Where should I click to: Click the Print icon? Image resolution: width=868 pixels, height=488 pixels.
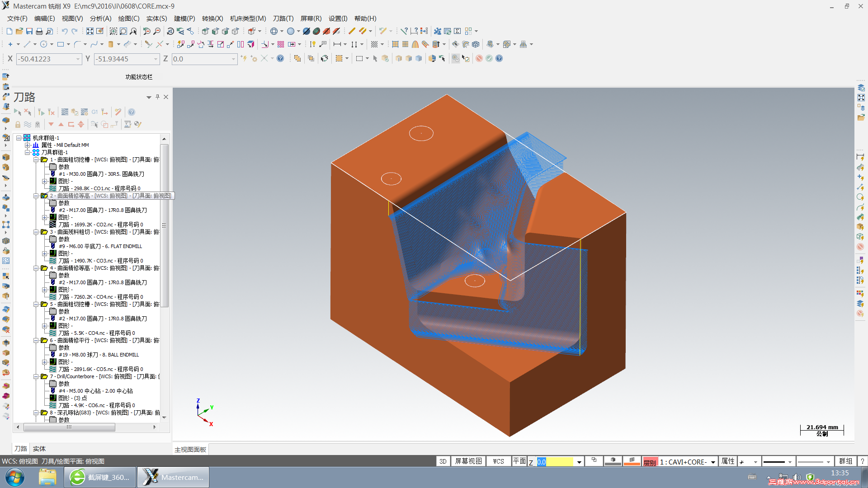point(39,31)
